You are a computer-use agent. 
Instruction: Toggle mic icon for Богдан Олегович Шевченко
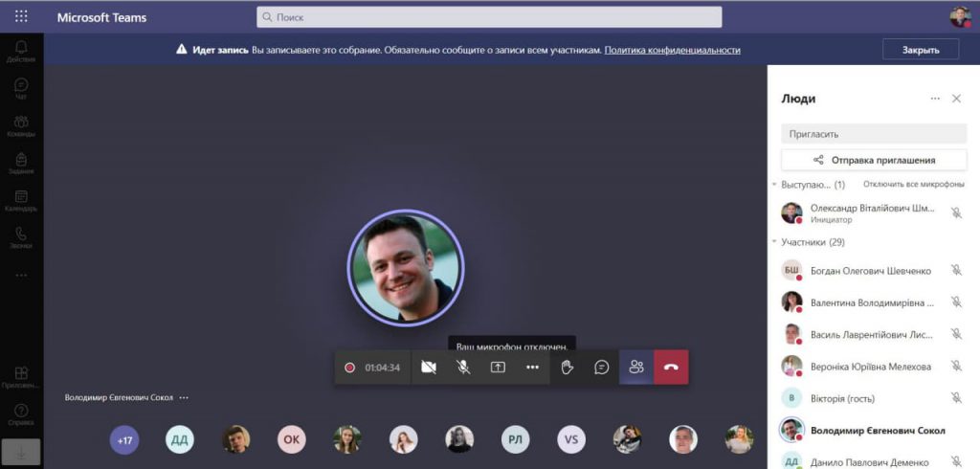(956, 270)
